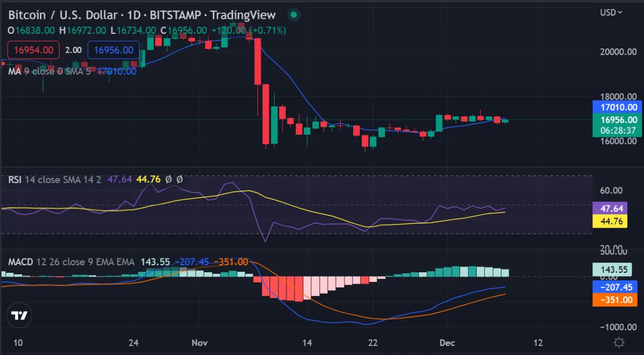The width and height of the screenshot is (644, 355).
Task: Click the Nov date on time axis
Action: pos(200,343)
